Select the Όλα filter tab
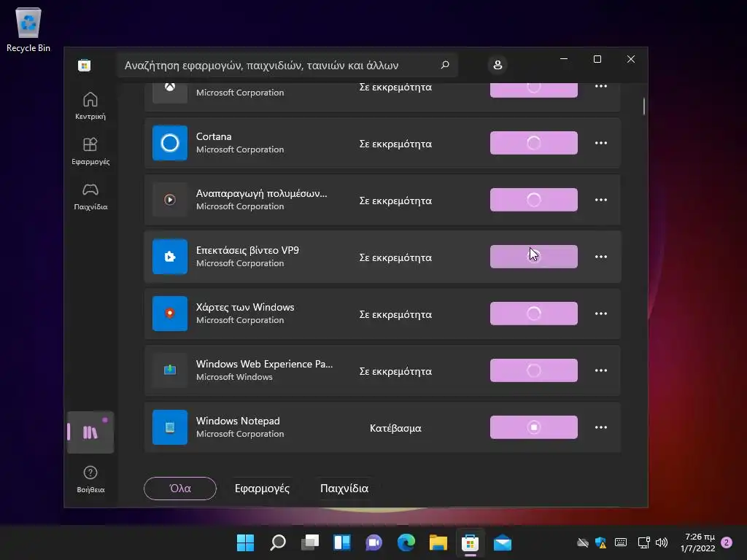747x560 pixels. [180, 488]
